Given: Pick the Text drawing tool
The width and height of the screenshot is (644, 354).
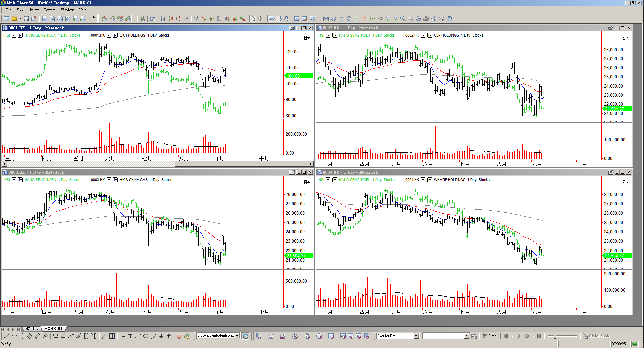Looking at the screenshot, I should click(x=130, y=336).
